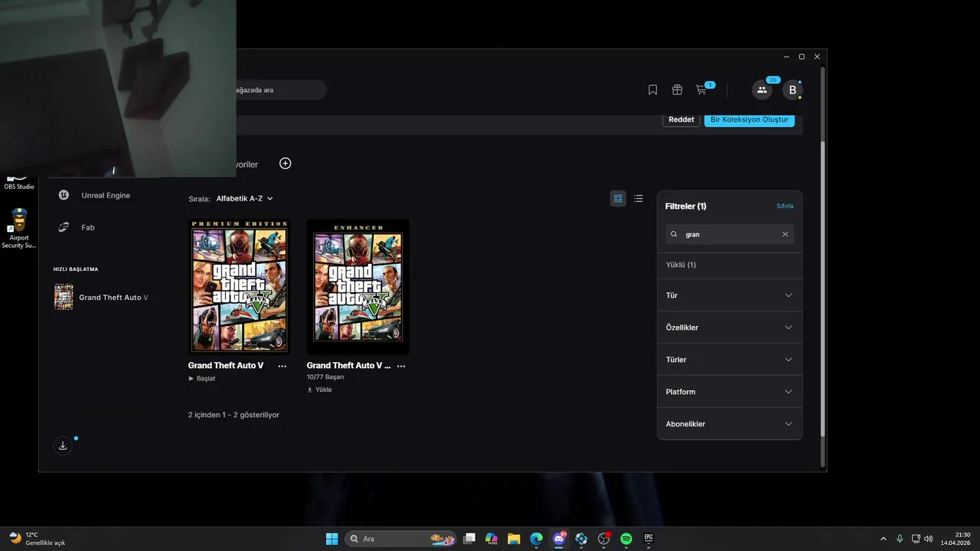This screenshot has width=980, height=551.
Task: Click the Premium Edition GTA V cover
Action: (x=239, y=286)
